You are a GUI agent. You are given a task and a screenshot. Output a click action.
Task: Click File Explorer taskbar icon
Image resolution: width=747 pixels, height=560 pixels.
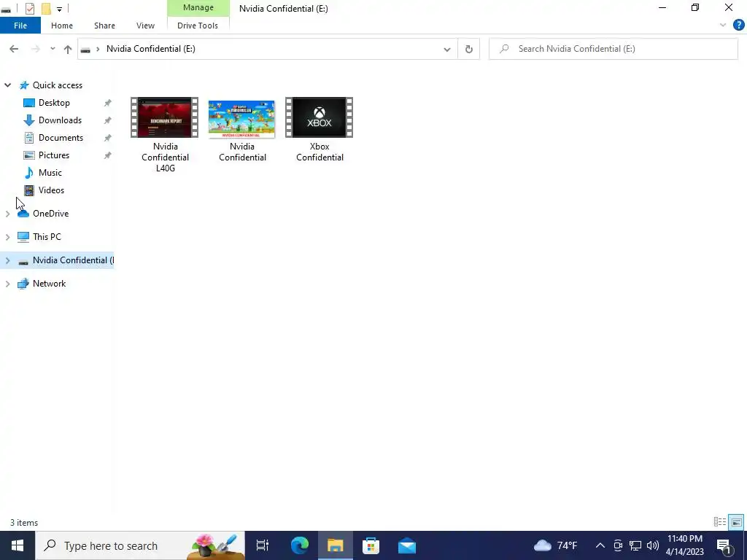click(336, 545)
